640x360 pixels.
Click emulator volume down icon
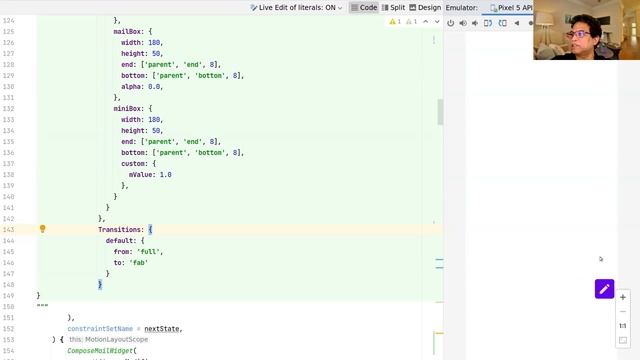(x=475, y=23)
